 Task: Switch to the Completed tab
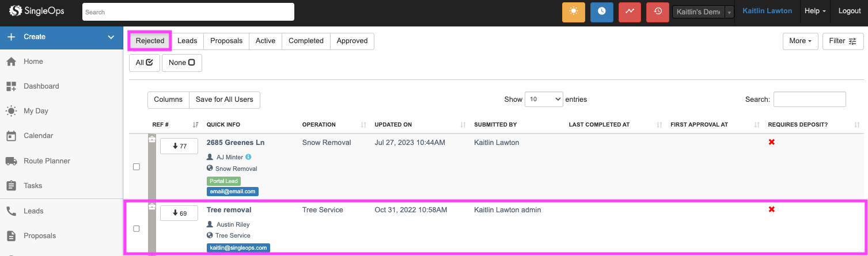[x=306, y=41]
